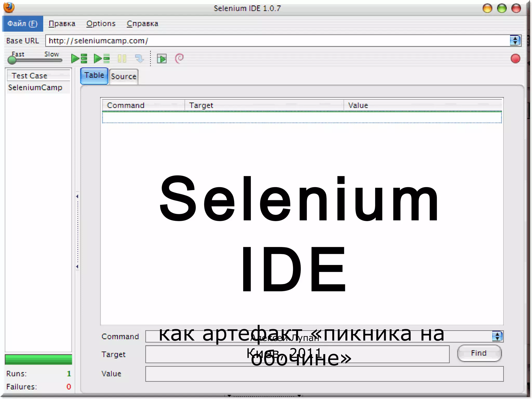Screen dimensions: 532x399
Task: Click into the Base URL field
Action: (x=277, y=41)
